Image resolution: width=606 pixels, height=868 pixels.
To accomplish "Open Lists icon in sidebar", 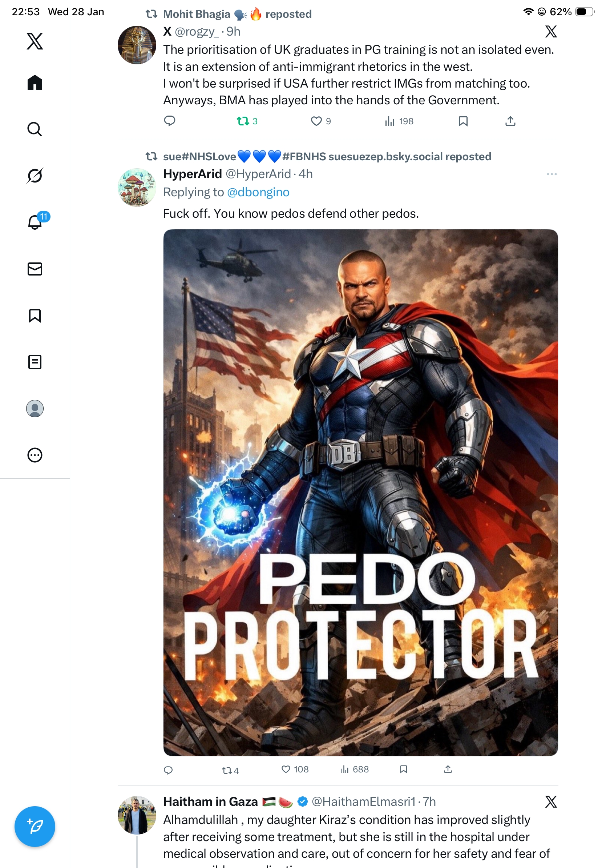I will coord(35,362).
